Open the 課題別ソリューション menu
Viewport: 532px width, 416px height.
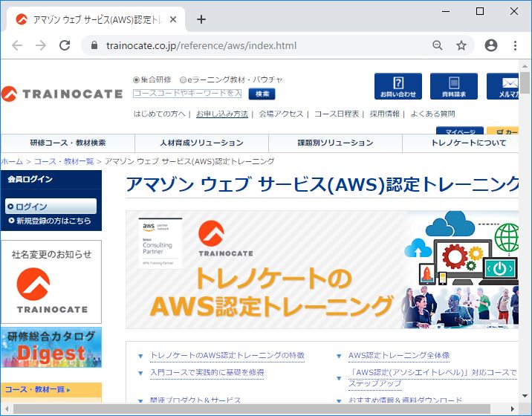click(x=335, y=143)
